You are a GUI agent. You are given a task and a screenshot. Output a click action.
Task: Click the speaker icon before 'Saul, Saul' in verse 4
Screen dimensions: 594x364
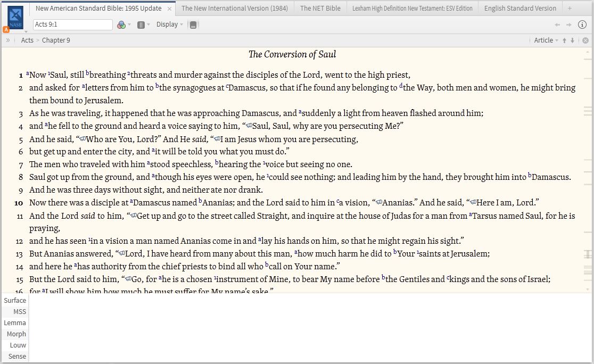249,126
